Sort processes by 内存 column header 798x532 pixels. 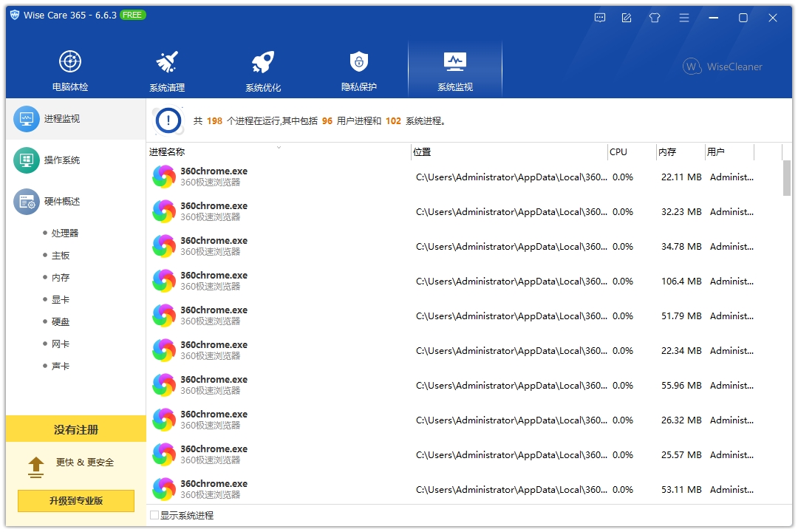click(667, 152)
